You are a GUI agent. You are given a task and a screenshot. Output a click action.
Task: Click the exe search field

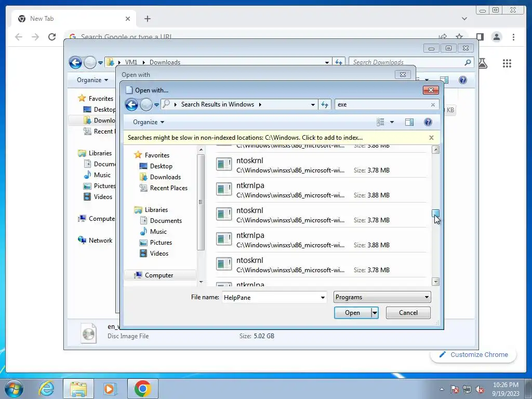coord(383,104)
